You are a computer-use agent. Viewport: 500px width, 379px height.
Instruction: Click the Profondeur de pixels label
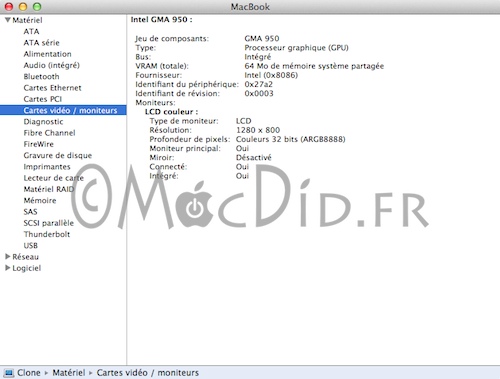click(189, 139)
